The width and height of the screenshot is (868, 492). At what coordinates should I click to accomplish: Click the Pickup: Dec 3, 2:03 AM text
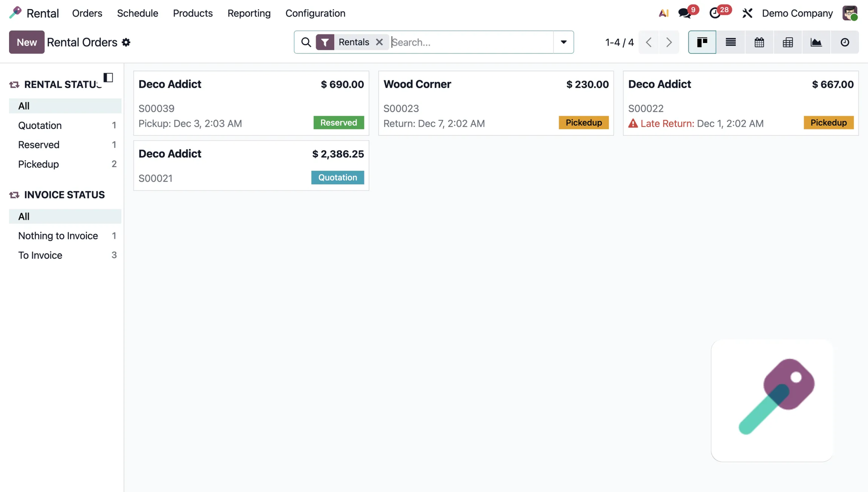pos(190,123)
